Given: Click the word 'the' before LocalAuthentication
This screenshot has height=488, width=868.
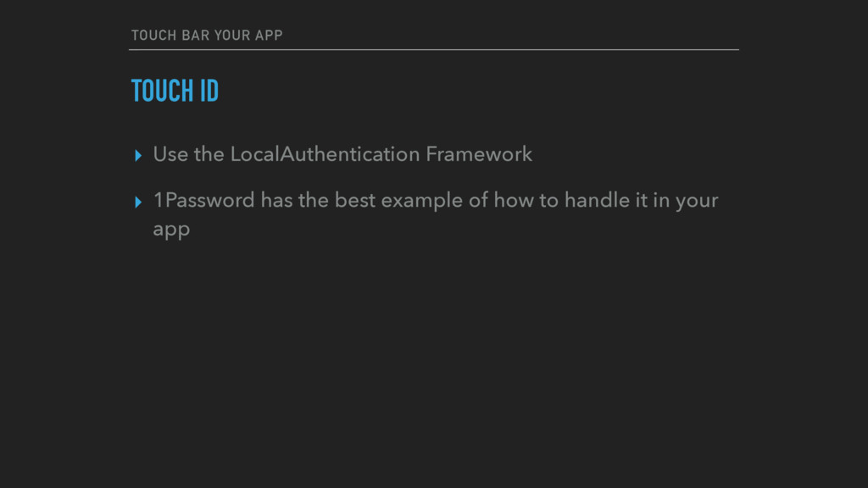Looking at the screenshot, I should click(x=209, y=154).
